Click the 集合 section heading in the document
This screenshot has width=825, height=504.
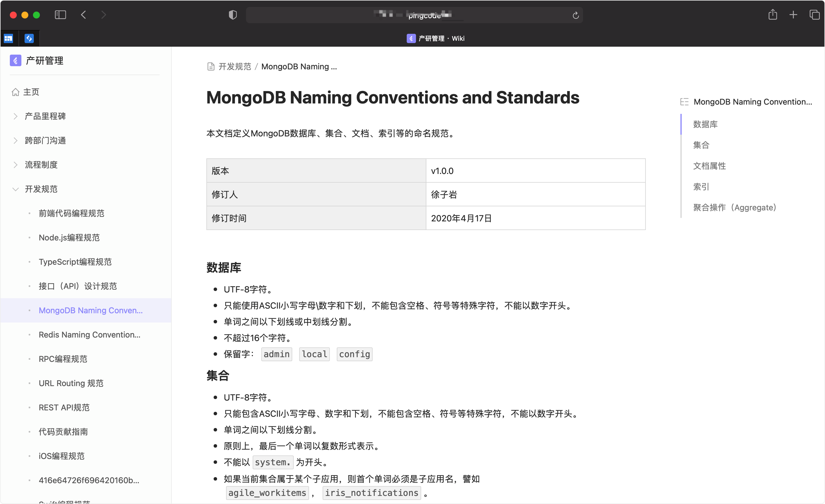218,375
